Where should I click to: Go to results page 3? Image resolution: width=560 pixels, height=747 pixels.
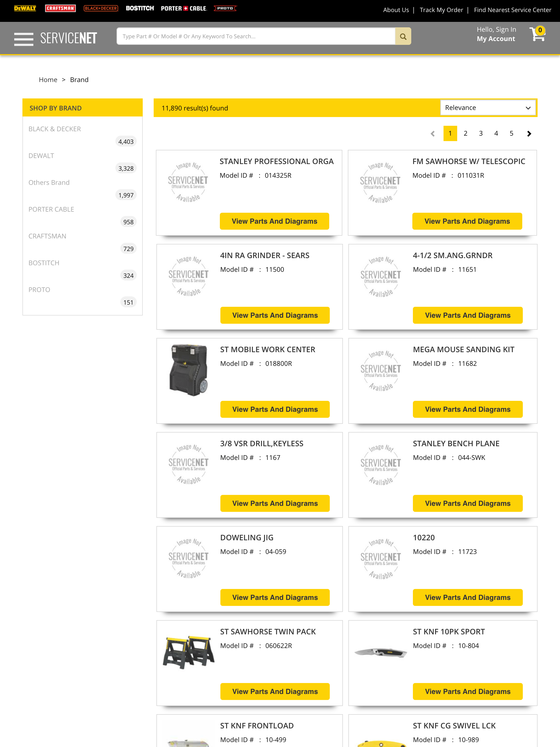click(481, 133)
